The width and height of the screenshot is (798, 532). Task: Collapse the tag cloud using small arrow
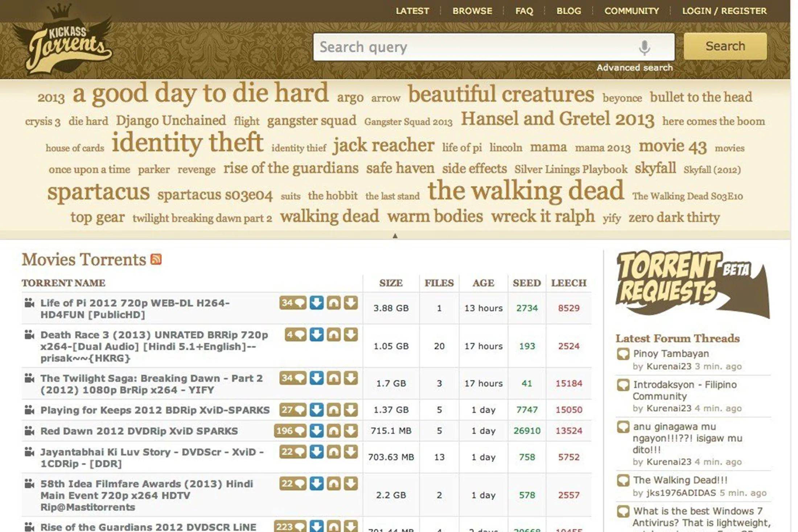[x=395, y=236]
